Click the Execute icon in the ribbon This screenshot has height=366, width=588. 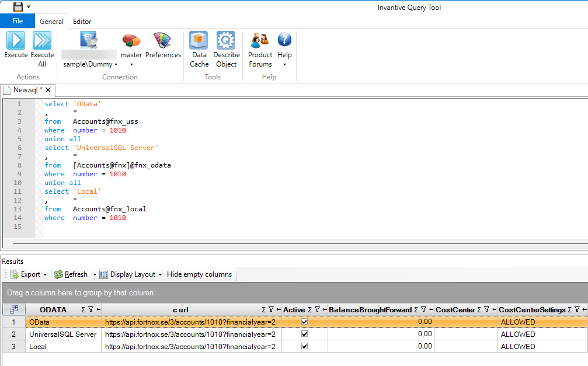point(16,40)
